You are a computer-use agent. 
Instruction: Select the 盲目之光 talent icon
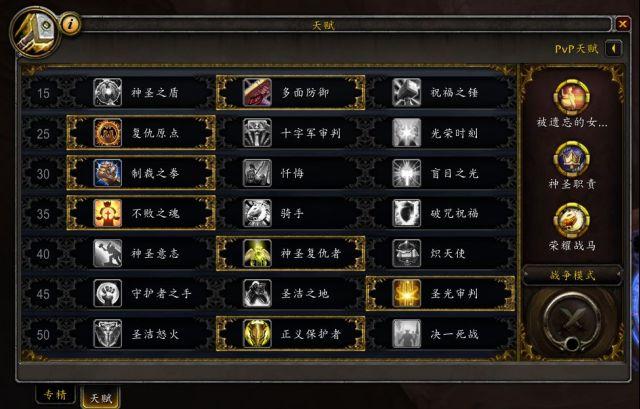(407, 173)
